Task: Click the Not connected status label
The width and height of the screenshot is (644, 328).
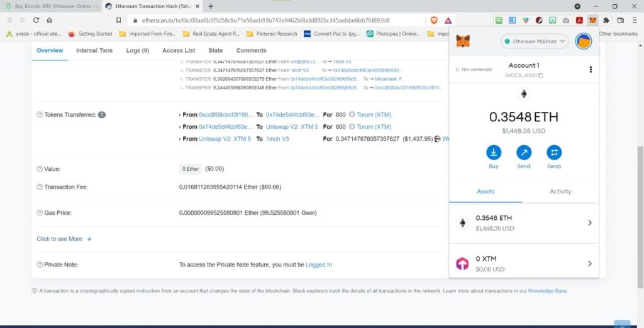Action: pyautogui.click(x=474, y=70)
